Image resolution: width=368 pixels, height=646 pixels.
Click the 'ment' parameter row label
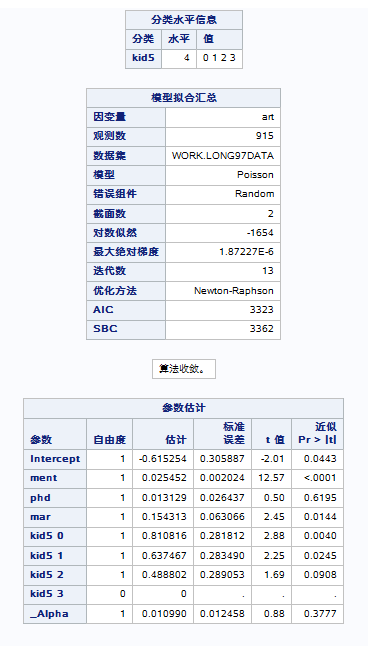(x=43, y=478)
